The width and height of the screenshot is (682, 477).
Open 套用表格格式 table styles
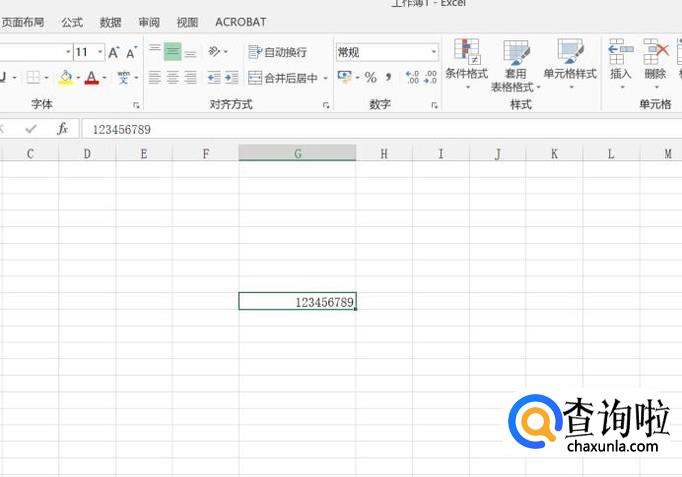coord(515,66)
